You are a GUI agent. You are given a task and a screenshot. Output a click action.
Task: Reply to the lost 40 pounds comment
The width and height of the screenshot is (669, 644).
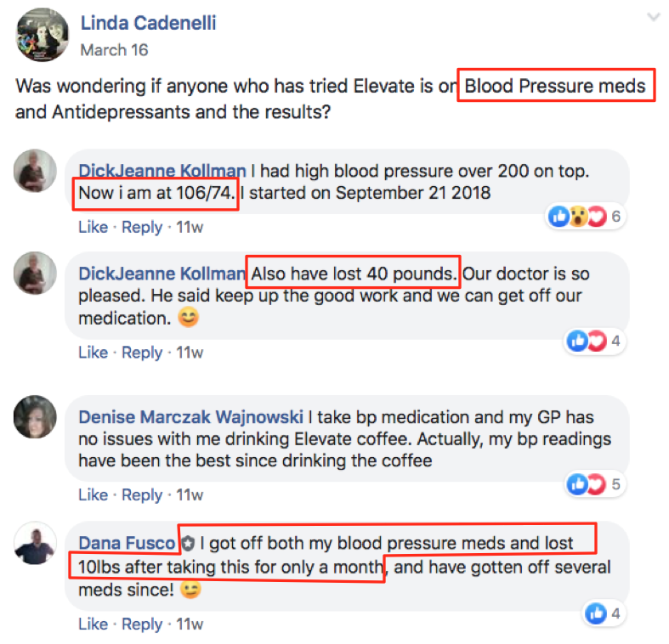point(142,353)
